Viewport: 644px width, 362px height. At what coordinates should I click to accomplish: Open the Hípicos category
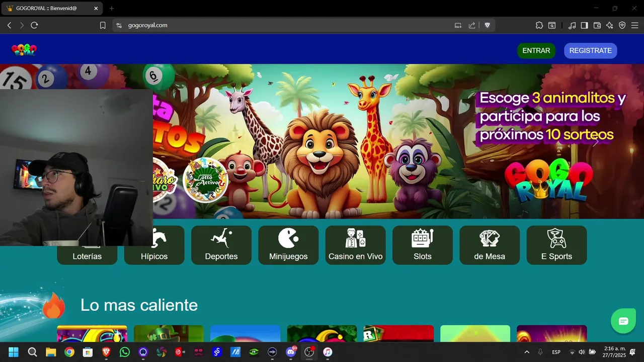point(154,245)
